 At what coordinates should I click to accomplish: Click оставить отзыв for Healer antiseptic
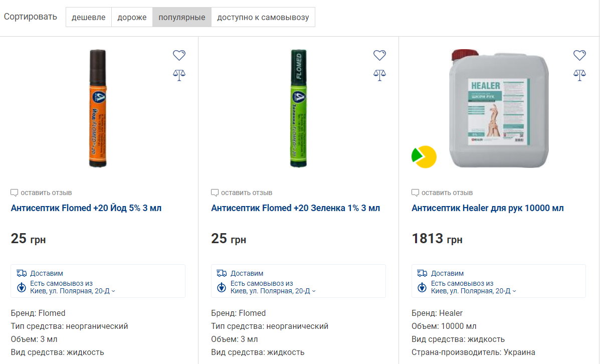coord(447,193)
